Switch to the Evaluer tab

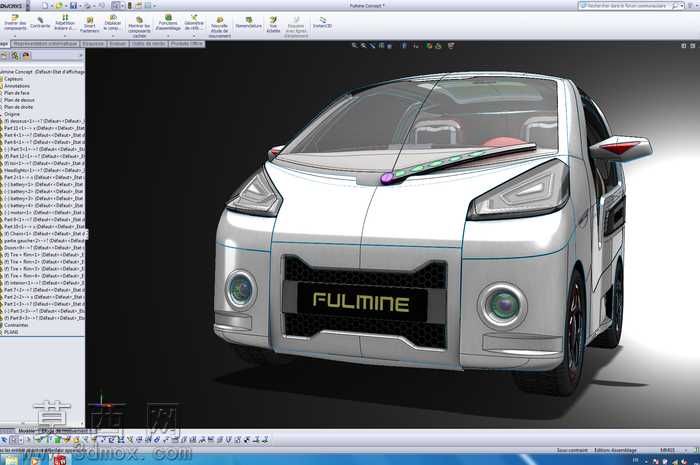(x=118, y=44)
